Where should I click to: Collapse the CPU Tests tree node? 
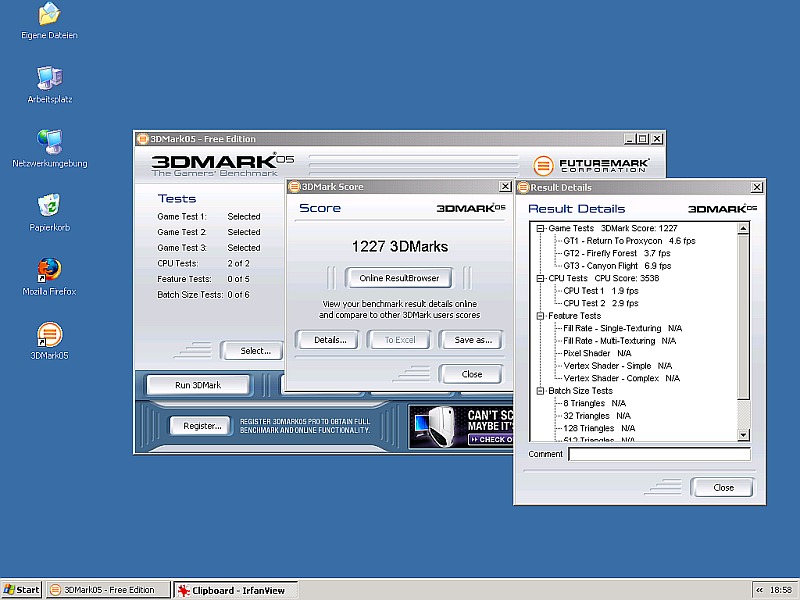[x=540, y=279]
